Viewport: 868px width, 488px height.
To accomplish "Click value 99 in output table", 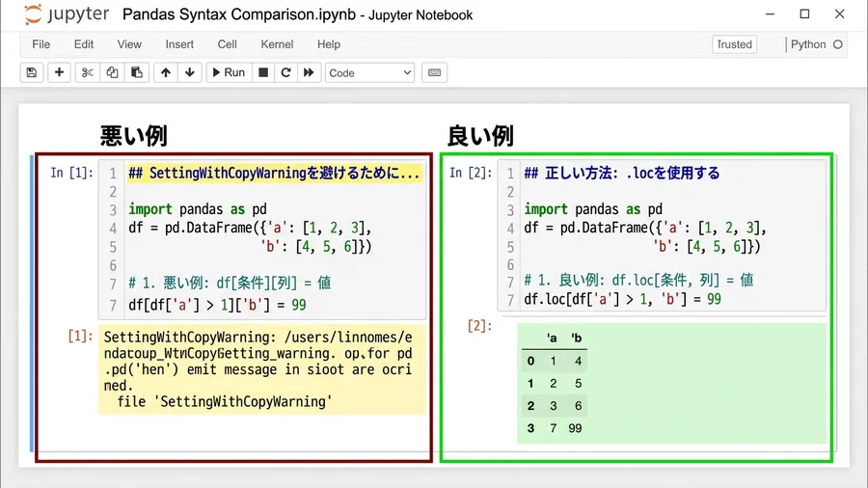I will pos(575,428).
